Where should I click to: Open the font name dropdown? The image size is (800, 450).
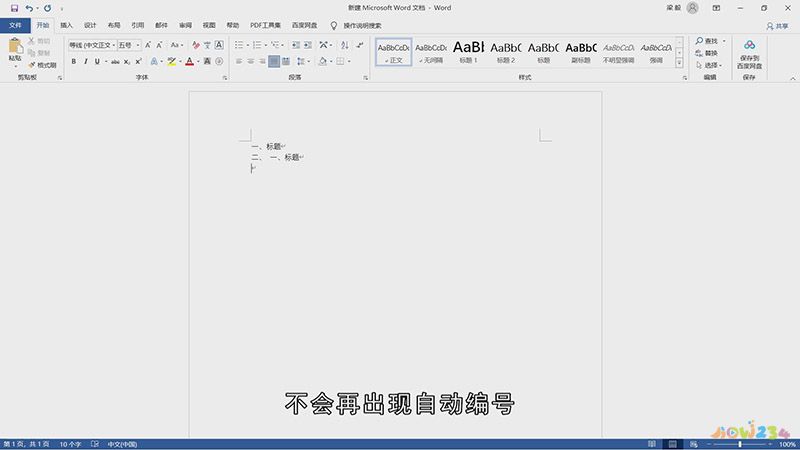[114, 45]
